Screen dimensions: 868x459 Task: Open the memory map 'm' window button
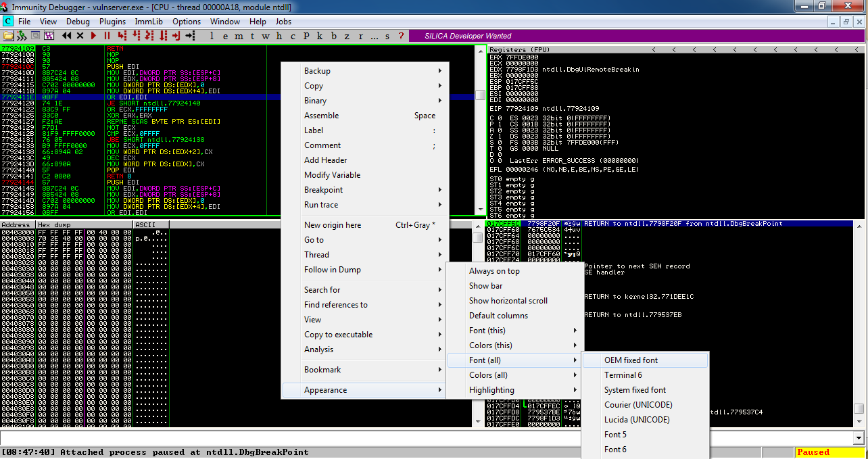click(239, 36)
